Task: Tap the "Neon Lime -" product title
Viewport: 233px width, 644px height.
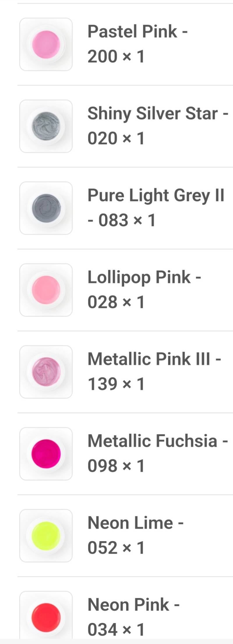Action: [x=135, y=523]
